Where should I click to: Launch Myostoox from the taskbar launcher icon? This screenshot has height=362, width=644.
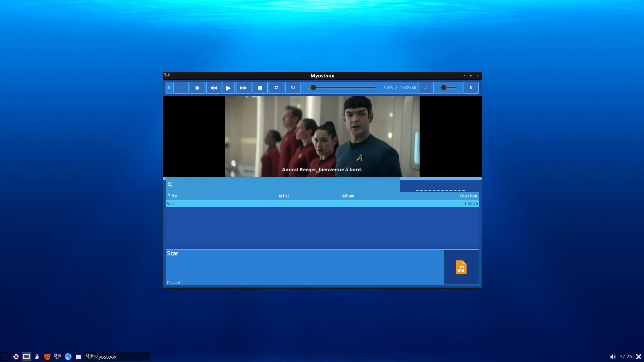coord(58,357)
